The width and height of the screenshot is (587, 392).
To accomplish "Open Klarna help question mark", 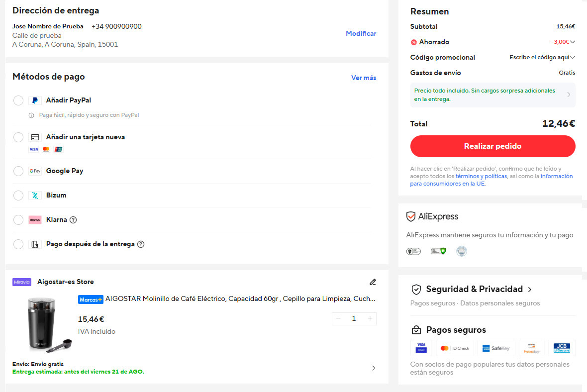I will click(x=74, y=220).
